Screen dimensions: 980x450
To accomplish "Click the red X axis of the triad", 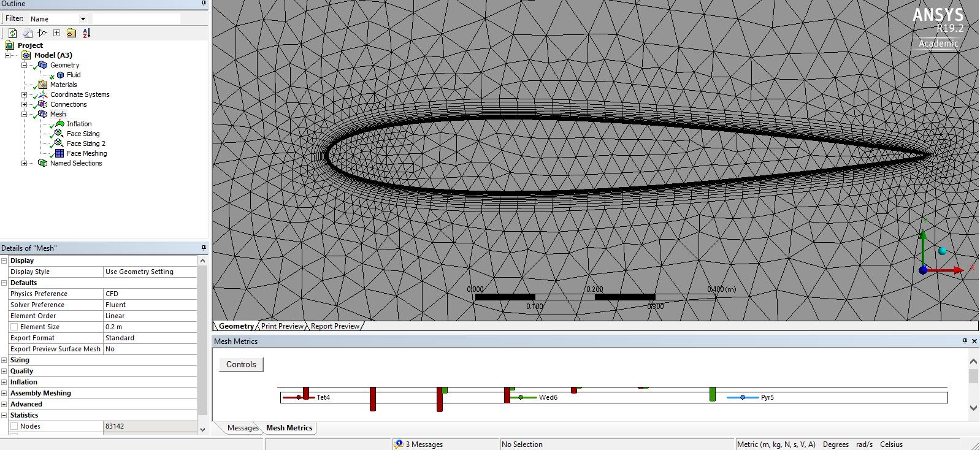I will click(x=945, y=270).
